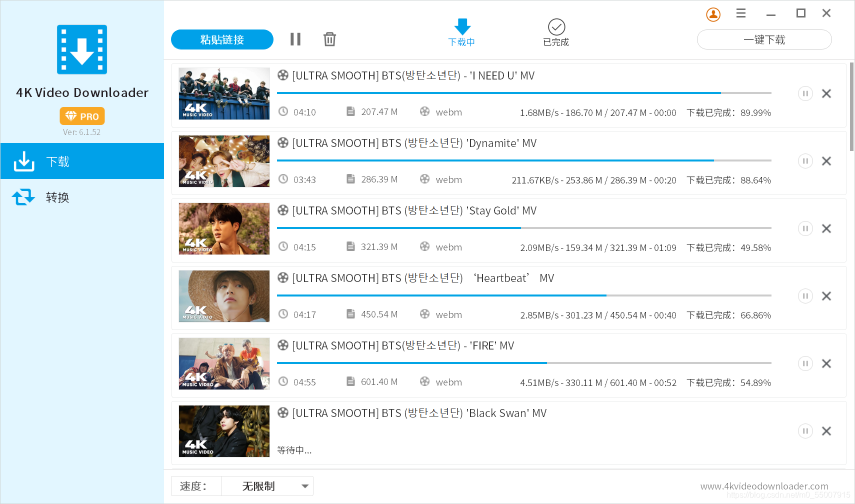Screen dimensions: 855x504
Task: Click the 'Heartbeat' progress bar
Action: (x=524, y=295)
